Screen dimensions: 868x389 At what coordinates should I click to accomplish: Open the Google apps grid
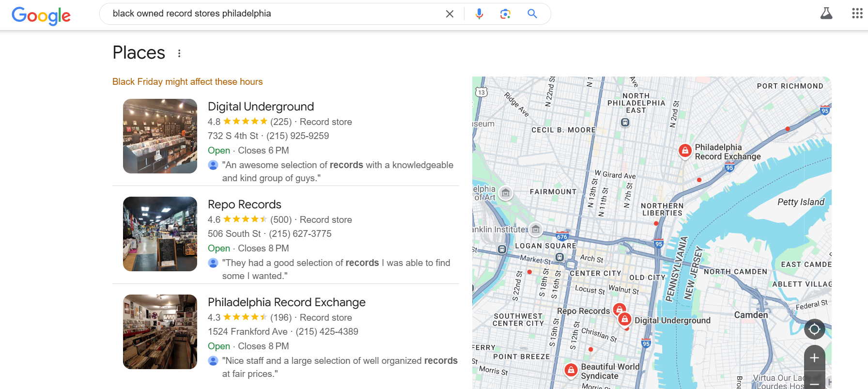click(857, 14)
